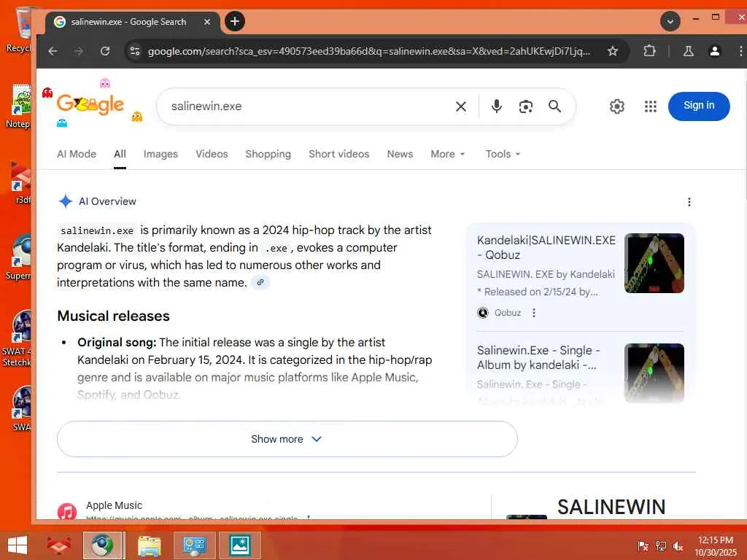The height and width of the screenshot is (560, 747).
Task: Open the Google apps grid
Action: (x=650, y=106)
